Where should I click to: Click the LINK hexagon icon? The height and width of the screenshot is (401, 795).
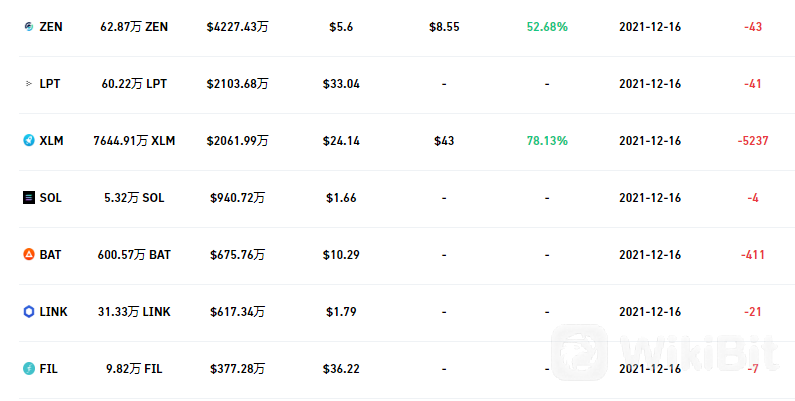pos(29,312)
